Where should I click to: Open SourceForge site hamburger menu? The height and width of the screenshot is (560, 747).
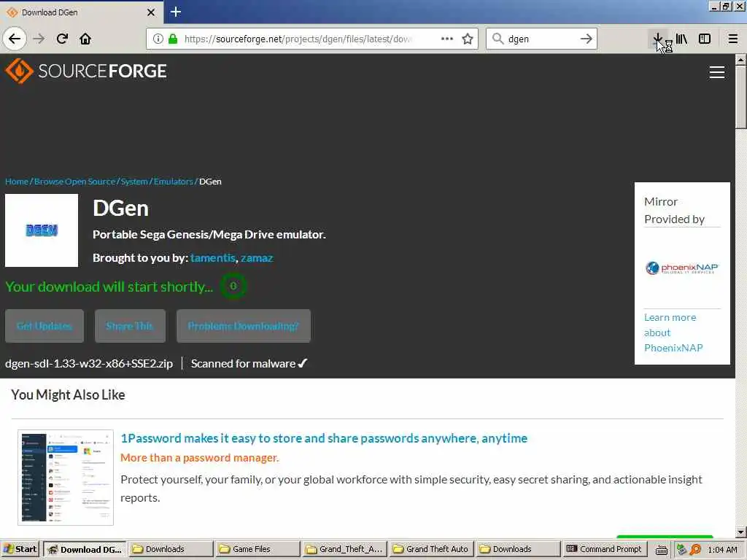[716, 72]
